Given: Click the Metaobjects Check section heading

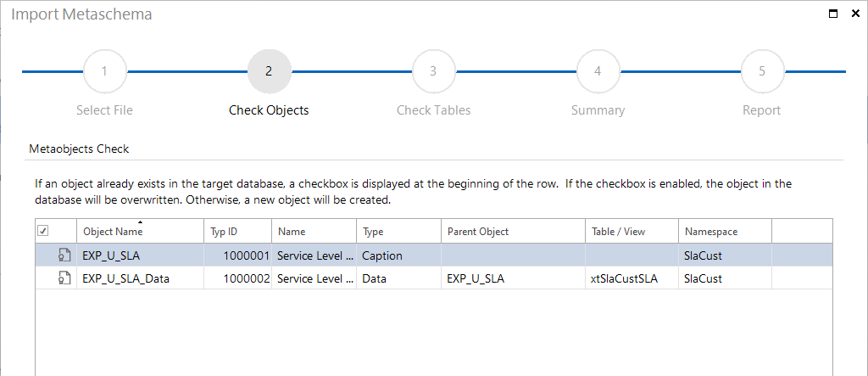Looking at the screenshot, I should (79, 149).
